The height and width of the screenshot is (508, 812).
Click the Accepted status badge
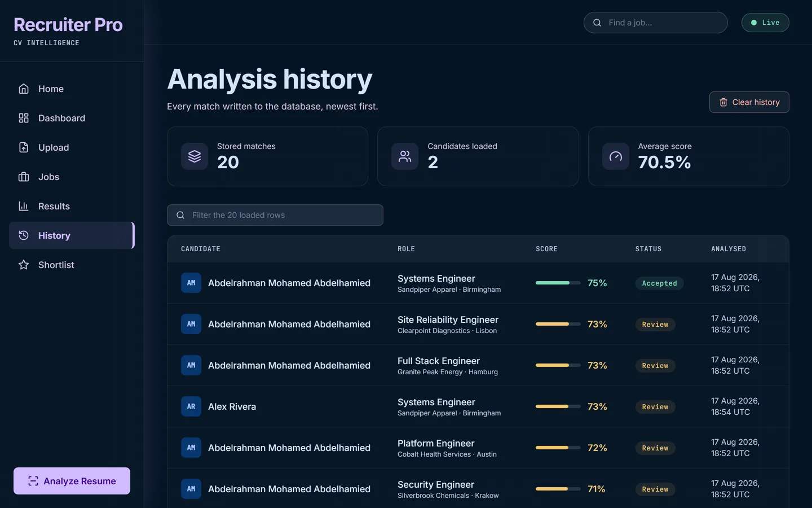pyautogui.click(x=660, y=283)
